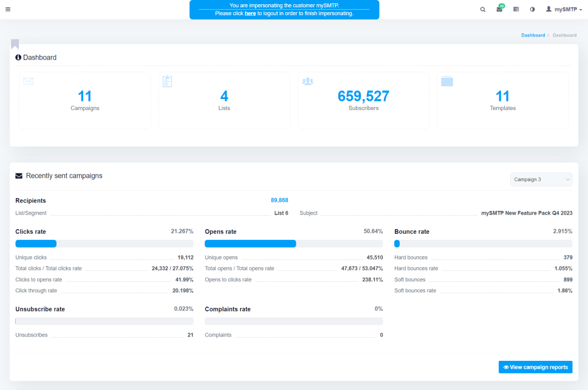
Task: Click the Clicks rate progress bar
Action: click(104, 244)
